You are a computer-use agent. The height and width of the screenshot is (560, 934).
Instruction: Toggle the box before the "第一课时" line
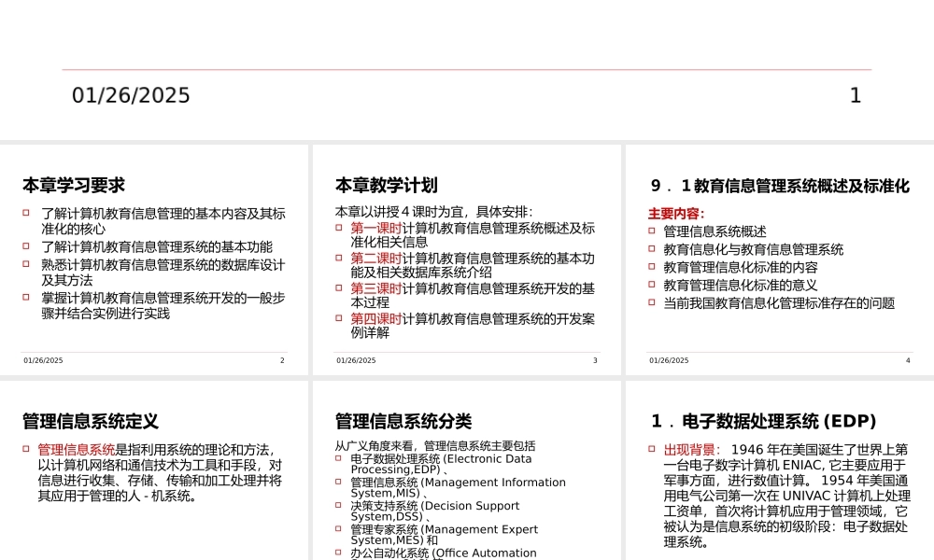tap(337, 228)
